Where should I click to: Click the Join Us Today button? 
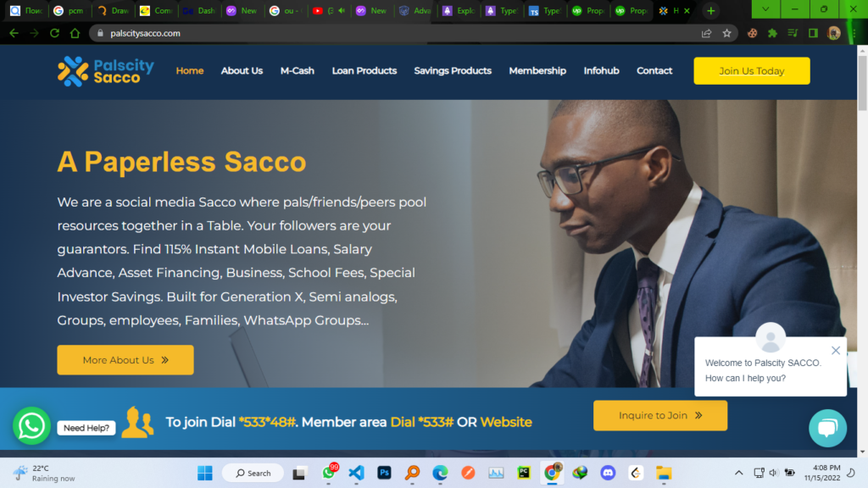coord(751,71)
